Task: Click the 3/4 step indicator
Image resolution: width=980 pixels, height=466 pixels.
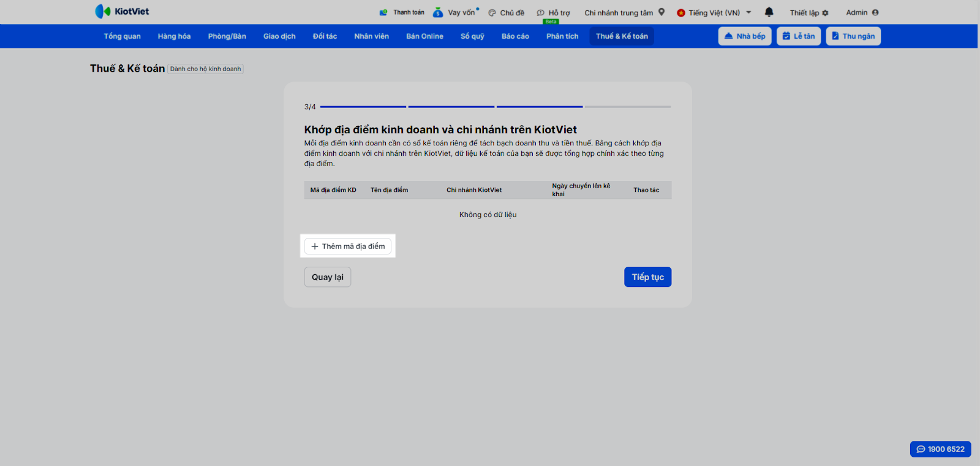Action: click(x=310, y=107)
